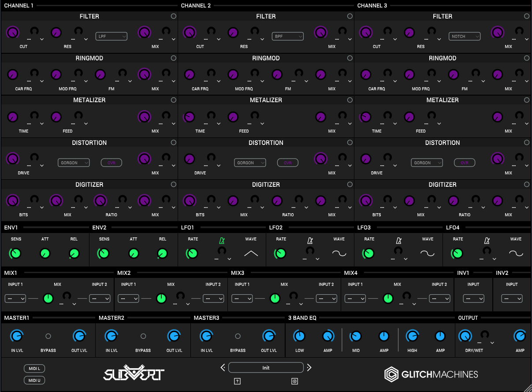Screen dimensions: 532x392
Task: Toggle the LFO3 tempo sync metronome icon
Action: click(x=399, y=241)
